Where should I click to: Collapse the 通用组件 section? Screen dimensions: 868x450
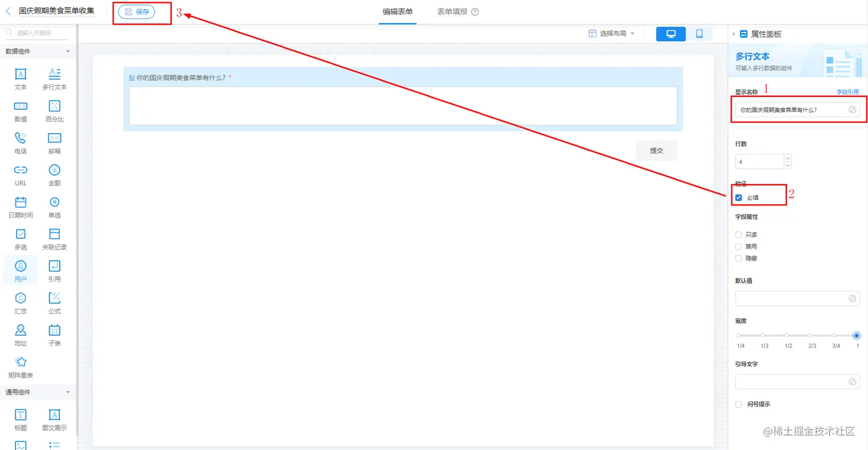click(x=68, y=393)
